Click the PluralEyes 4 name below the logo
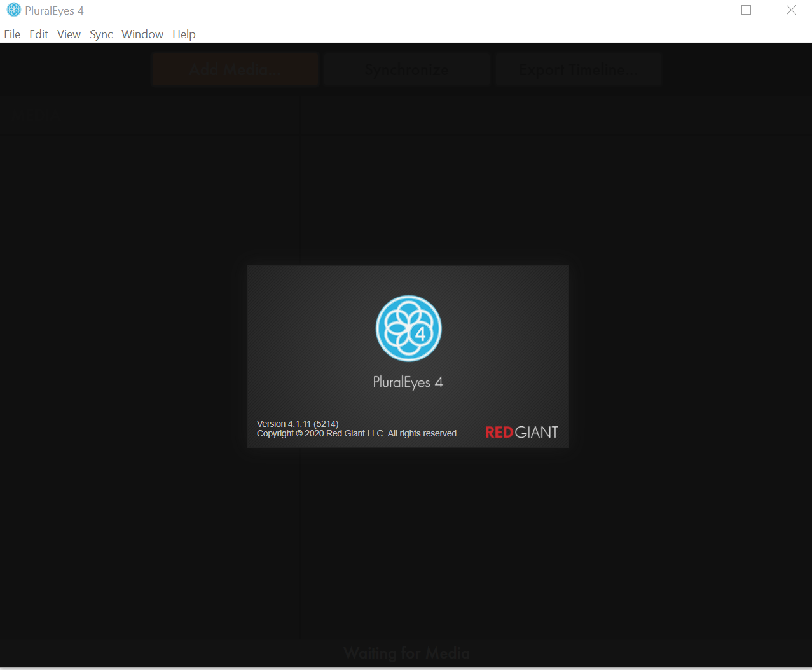The height and width of the screenshot is (670, 812). [x=408, y=382]
